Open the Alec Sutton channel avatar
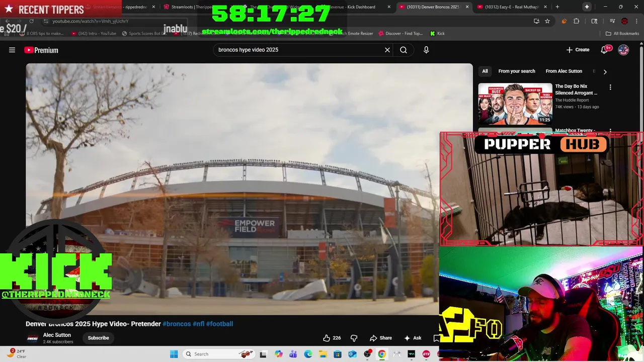Screen dimensions: 644x362 tap(32, 338)
